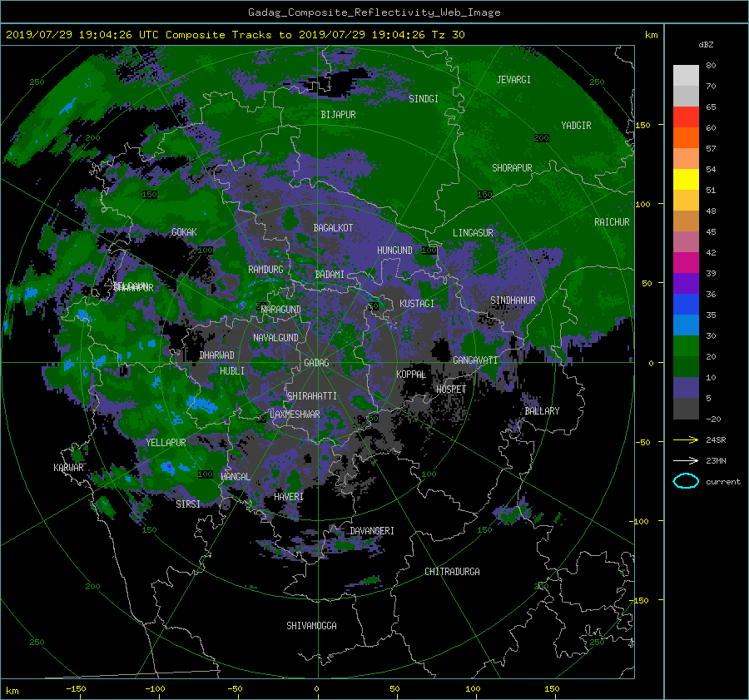
Task: Click the -150 tick on the bottom axis
Action: pos(76,689)
